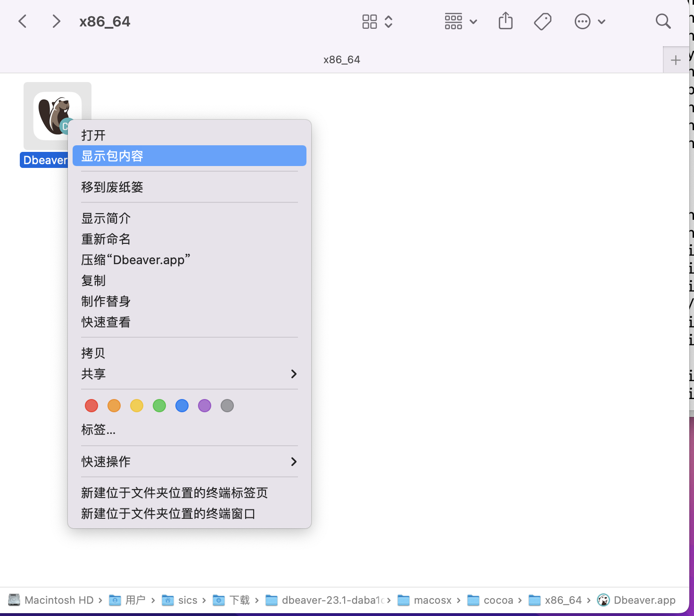Viewport: 694px width, 616px height.
Task: Apply the green tag color
Action: coord(159,406)
